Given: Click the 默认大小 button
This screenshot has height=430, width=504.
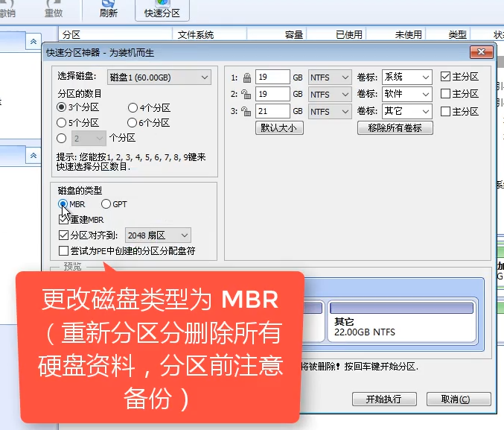Looking at the screenshot, I should [x=279, y=128].
